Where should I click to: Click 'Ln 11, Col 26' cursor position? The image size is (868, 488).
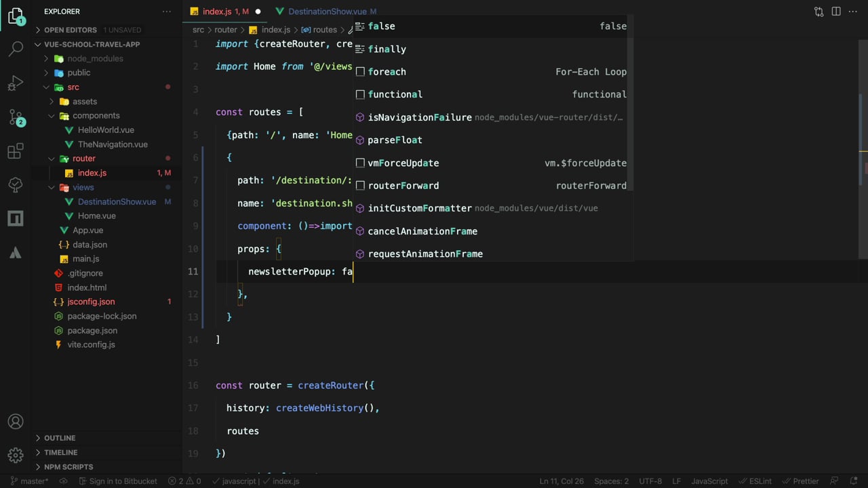tap(561, 481)
